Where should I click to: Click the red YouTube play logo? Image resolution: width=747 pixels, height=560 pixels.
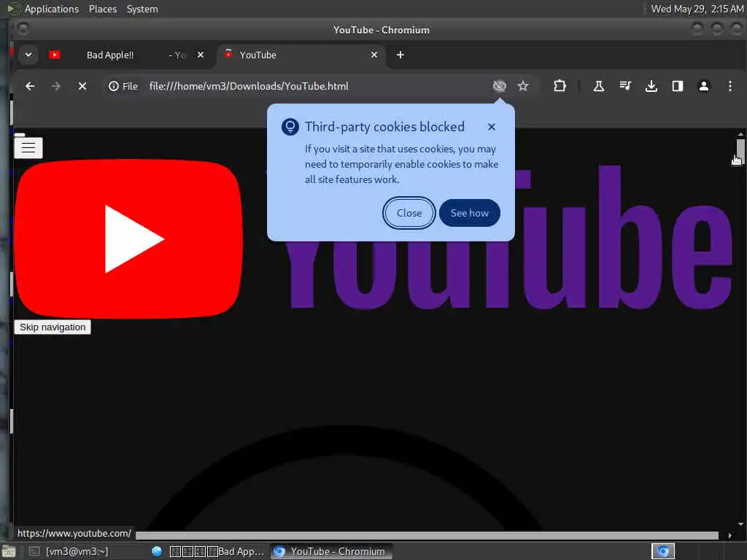(x=128, y=238)
